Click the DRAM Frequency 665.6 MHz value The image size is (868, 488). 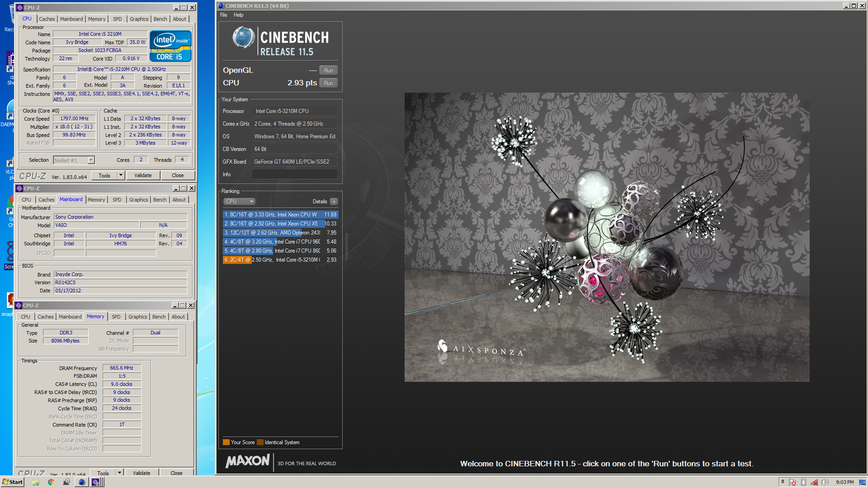[122, 368]
